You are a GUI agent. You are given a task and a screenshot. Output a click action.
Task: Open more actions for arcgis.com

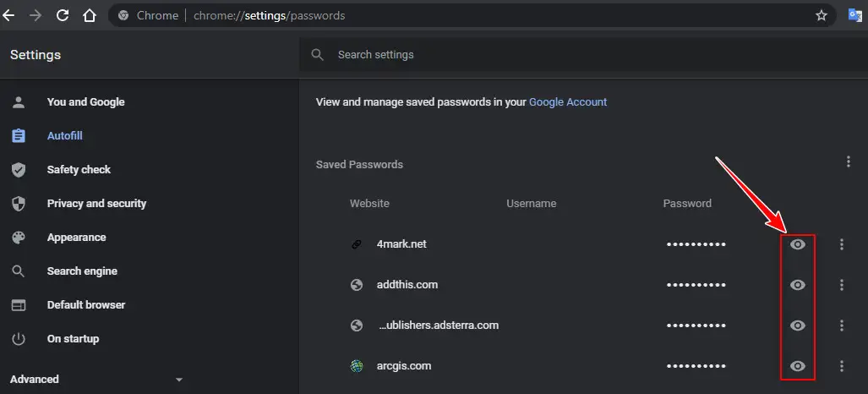(842, 366)
